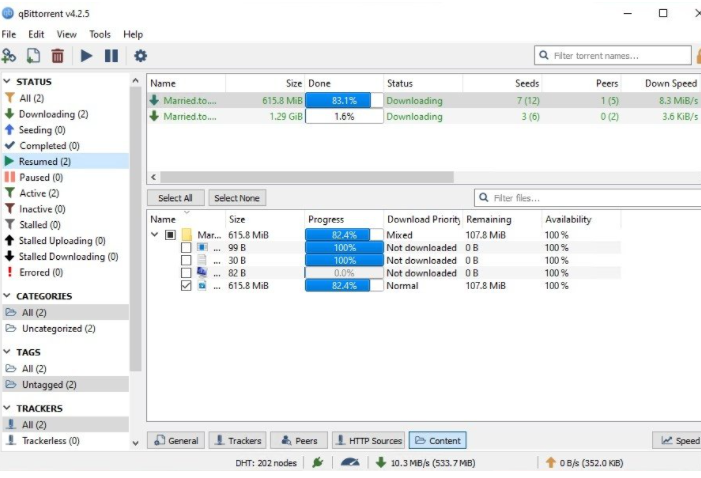701x478 pixels.
Task: Click the Select None button
Action: point(237,198)
